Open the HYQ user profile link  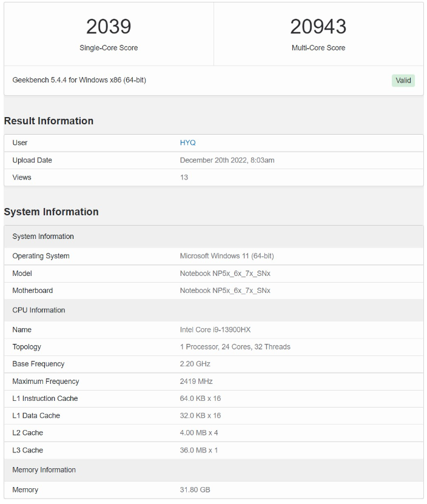point(187,143)
